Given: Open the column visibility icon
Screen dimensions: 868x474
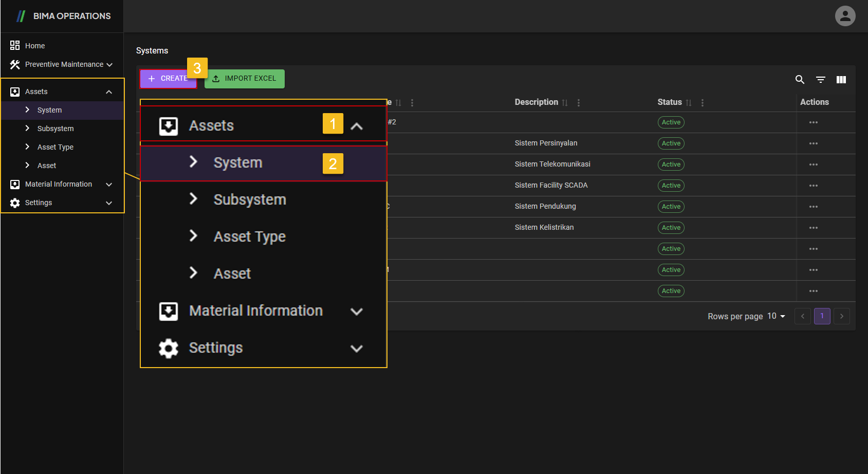Looking at the screenshot, I should click(x=841, y=80).
